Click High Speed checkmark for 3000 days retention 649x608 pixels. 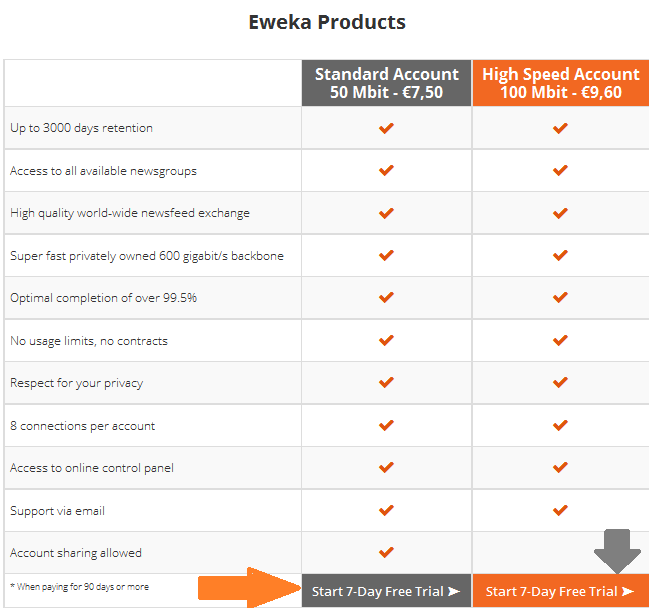560,128
